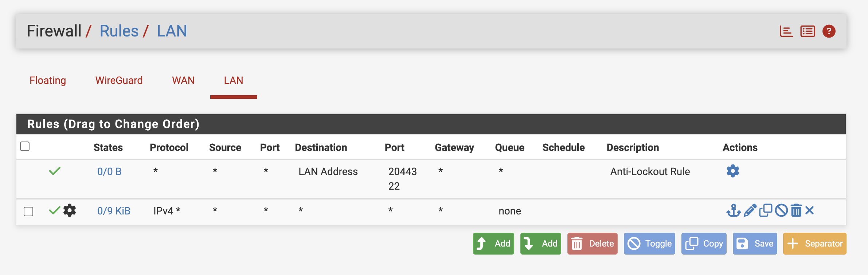Copy the IPv4 rule via row icon
The width and height of the screenshot is (868, 275).
pos(766,210)
